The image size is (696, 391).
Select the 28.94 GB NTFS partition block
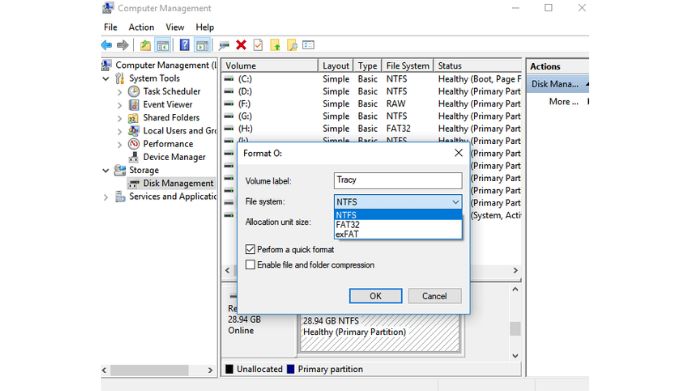(380, 333)
